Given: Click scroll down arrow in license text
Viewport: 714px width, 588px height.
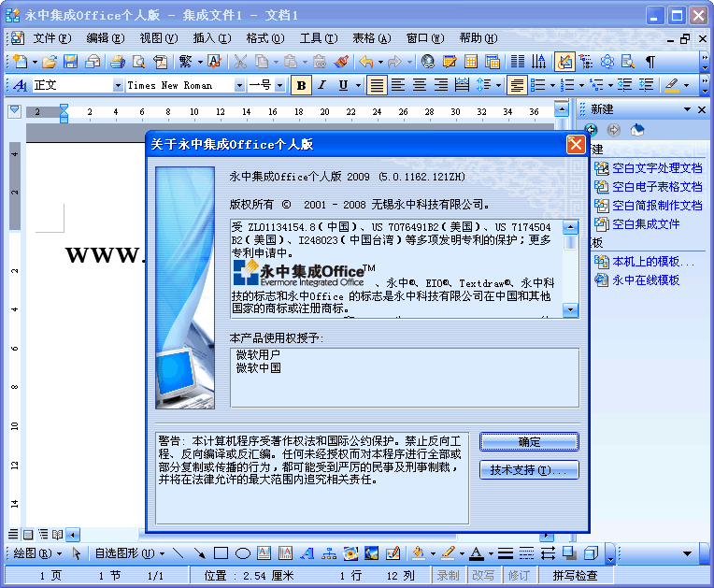Looking at the screenshot, I should click(x=571, y=310).
